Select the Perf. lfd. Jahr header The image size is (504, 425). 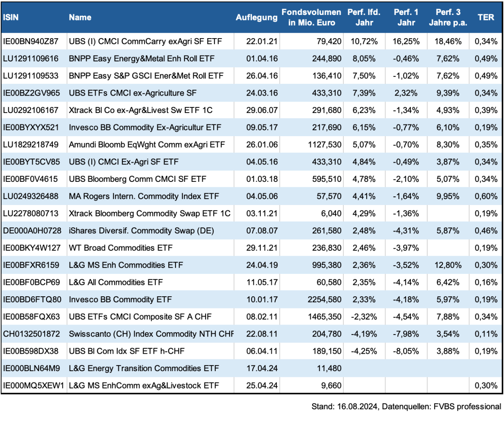point(364,18)
